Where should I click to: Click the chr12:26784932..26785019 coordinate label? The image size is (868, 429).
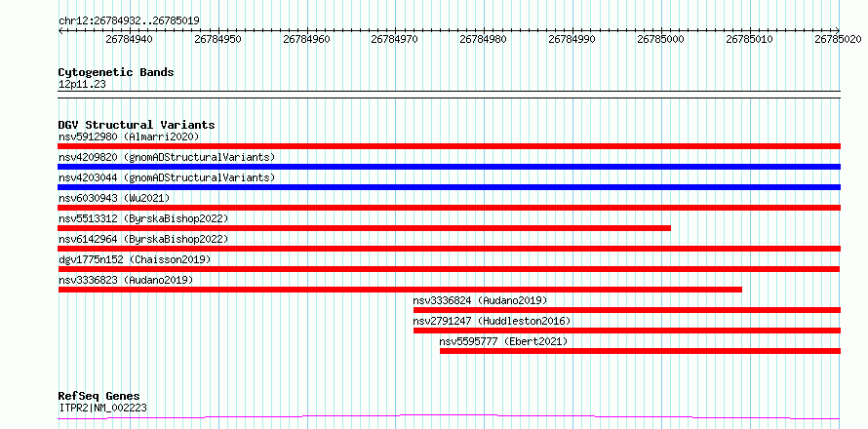point(129,21)
